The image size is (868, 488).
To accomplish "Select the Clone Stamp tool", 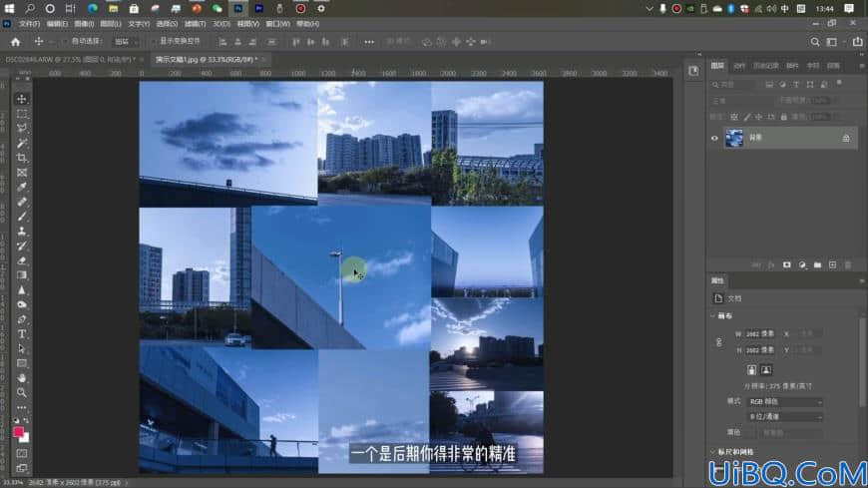I will 22,232.
